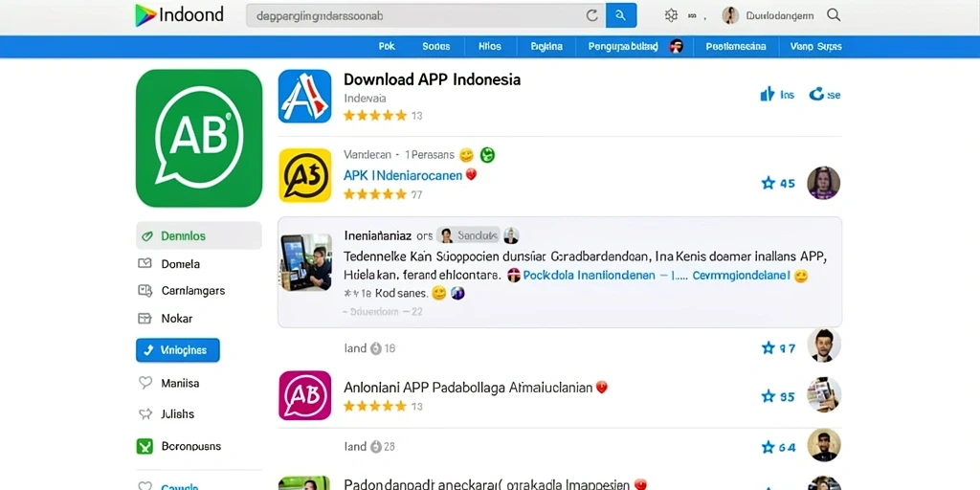The height and width of the screenshot is (490, 980).
Task: Switch to the Hlios tab
Action: [490, 46]
